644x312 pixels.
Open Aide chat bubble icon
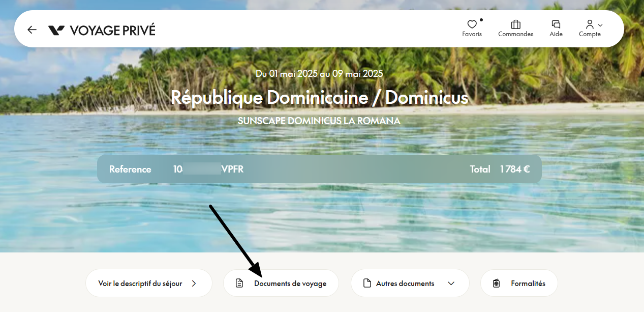click(556, 24)
